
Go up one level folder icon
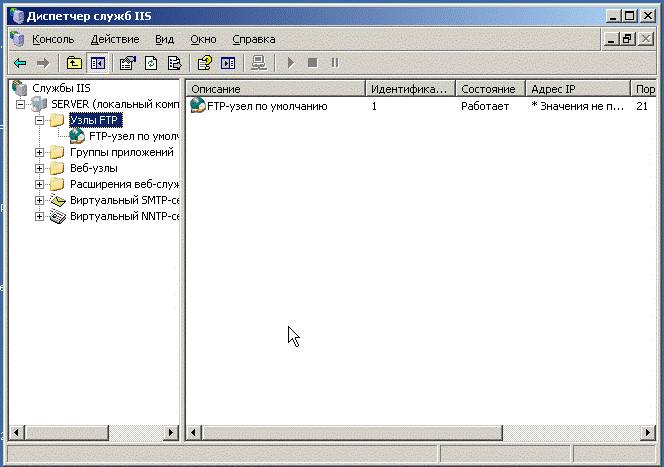[74, 64]
